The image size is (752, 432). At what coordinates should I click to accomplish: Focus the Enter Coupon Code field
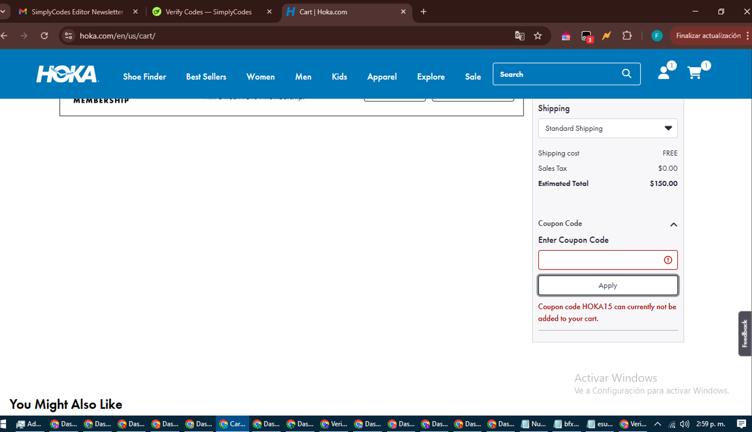[x=608, y=260]
